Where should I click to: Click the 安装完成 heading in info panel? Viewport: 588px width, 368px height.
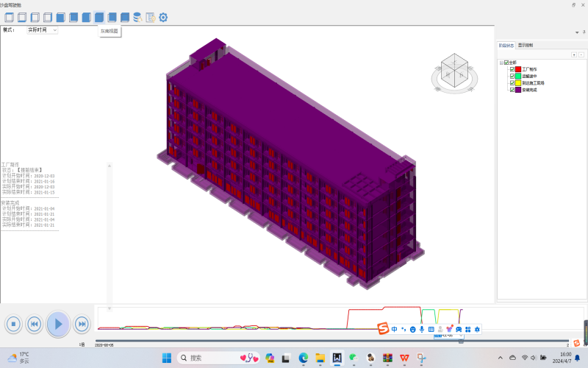point(10,203)
